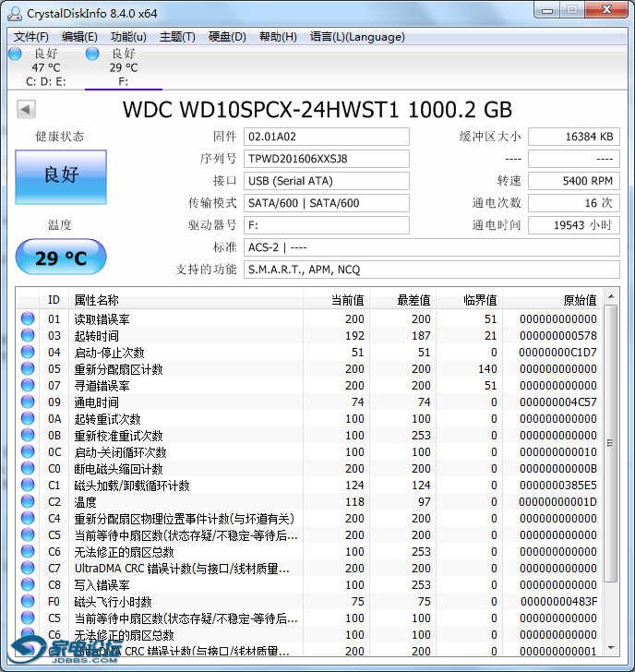Click status orb for C4 重新分配扇区物理位置事件计数
The height and width of the screenshot is (672, 635).
[x=28, y=518]
